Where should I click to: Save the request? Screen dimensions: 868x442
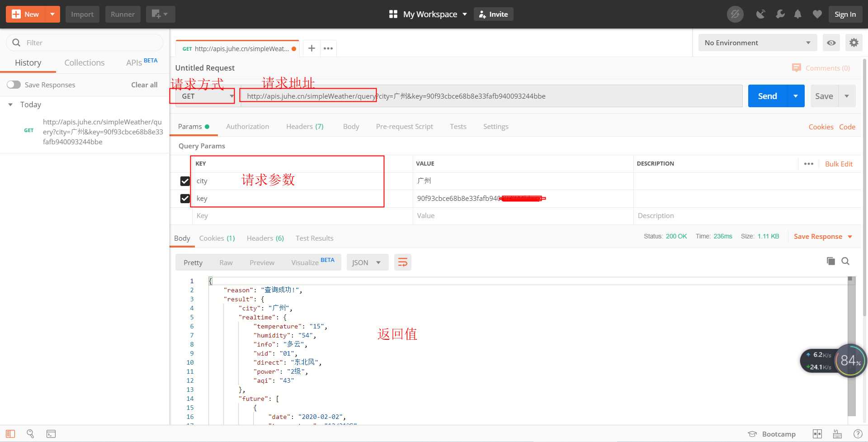tap(824, 96)
